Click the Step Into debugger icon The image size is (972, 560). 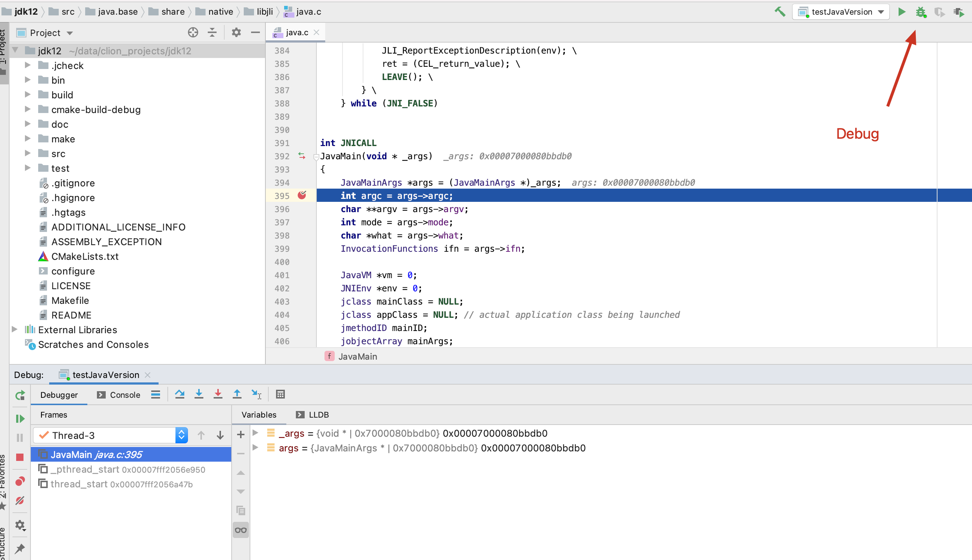(199, 394)
